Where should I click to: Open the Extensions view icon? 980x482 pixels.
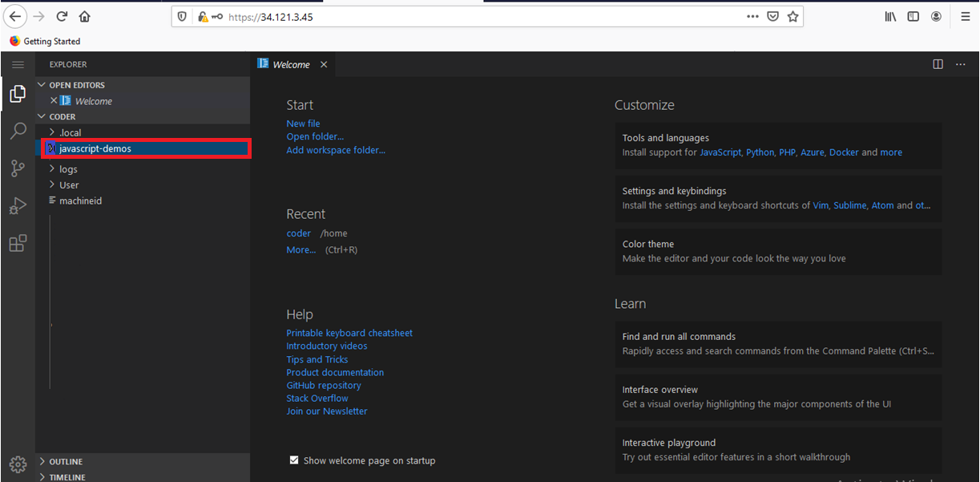click(x=18, y=243)
